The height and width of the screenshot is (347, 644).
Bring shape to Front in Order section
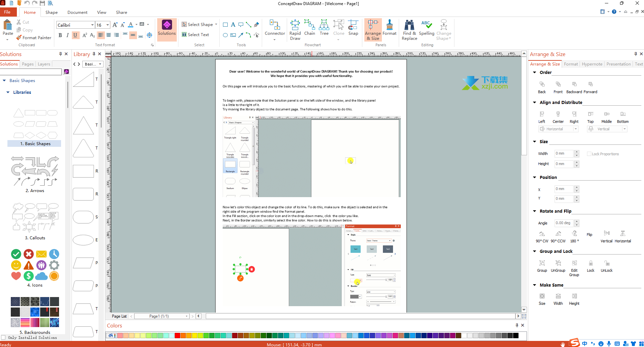558,87
